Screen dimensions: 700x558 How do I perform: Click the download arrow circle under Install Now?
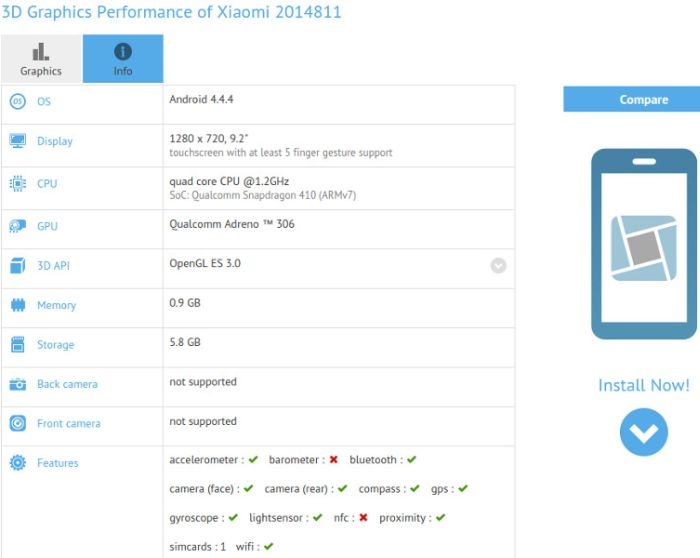(644, 432)
